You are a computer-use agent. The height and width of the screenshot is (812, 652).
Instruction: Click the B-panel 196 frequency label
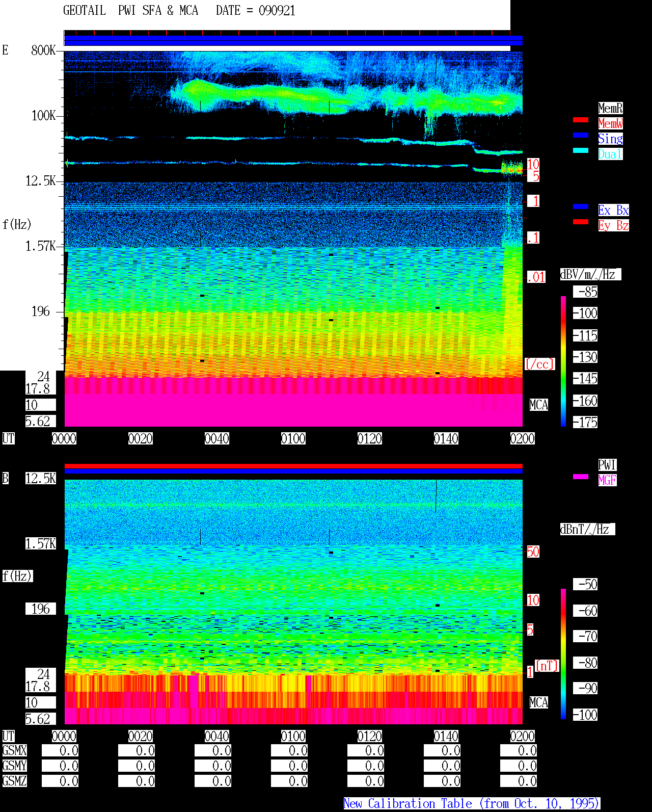click(41, 609)
